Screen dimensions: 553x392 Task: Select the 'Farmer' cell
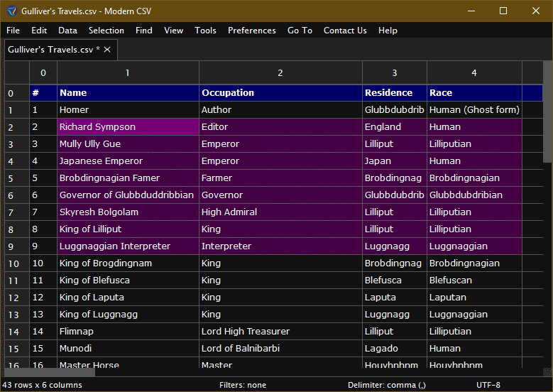(x=280, y=178)
